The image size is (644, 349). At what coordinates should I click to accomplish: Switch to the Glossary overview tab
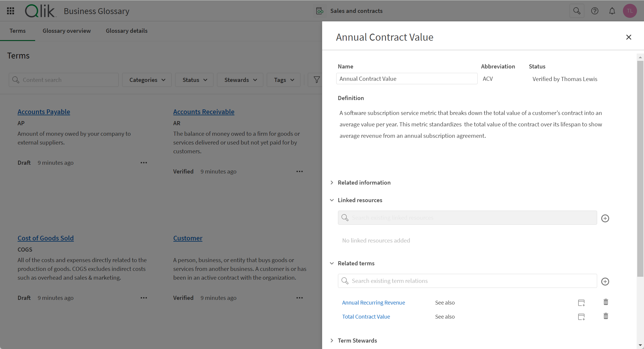pyautogui.click(x=66, y=30)
